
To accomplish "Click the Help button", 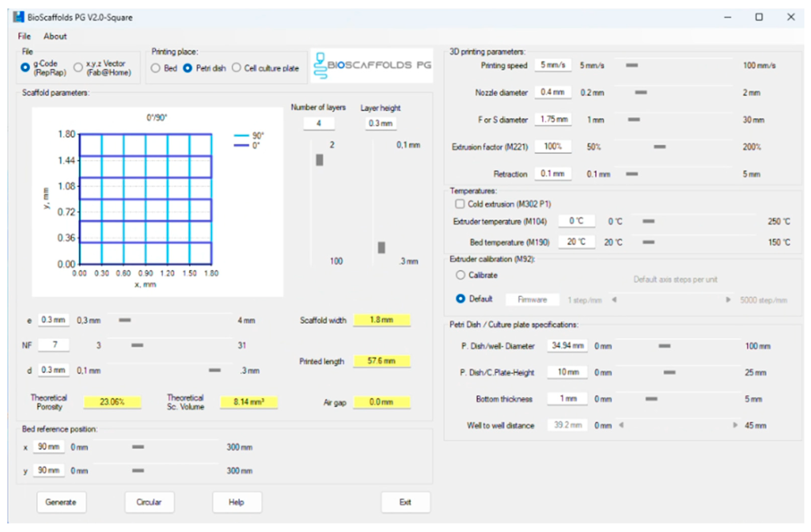I will click(237, 502).
